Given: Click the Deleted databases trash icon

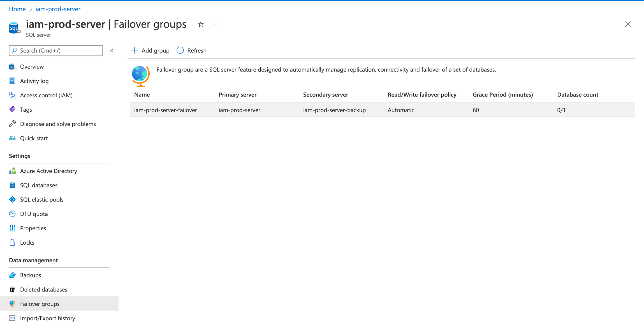Looking at the screenshot, I should [x=12, y=290].
